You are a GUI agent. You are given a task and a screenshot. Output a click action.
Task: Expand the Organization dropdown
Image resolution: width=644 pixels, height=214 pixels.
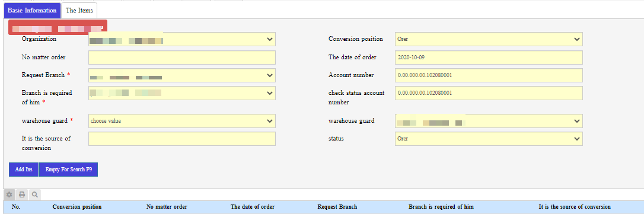pyautogui.click(x=182, y=40)
